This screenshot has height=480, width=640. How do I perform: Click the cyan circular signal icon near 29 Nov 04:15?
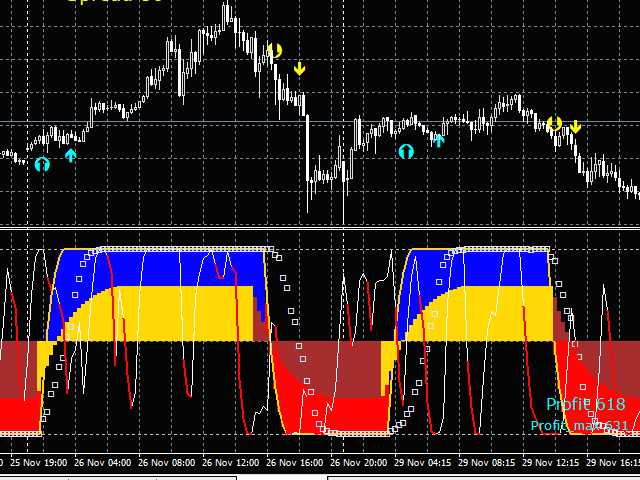[x=406, y=151]
